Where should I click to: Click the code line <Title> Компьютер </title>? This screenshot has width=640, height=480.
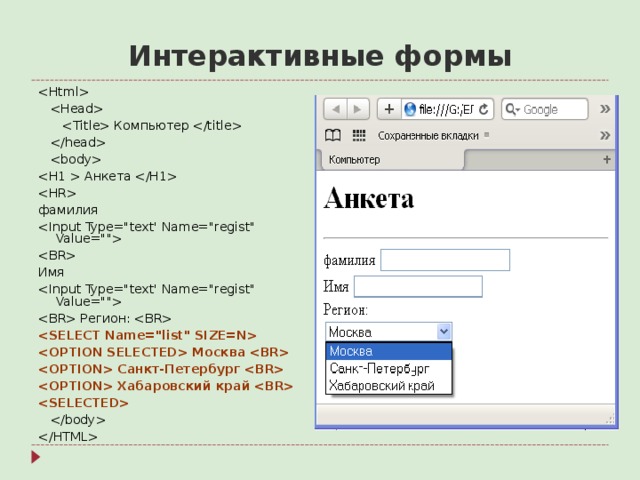(x=152, y=125)
